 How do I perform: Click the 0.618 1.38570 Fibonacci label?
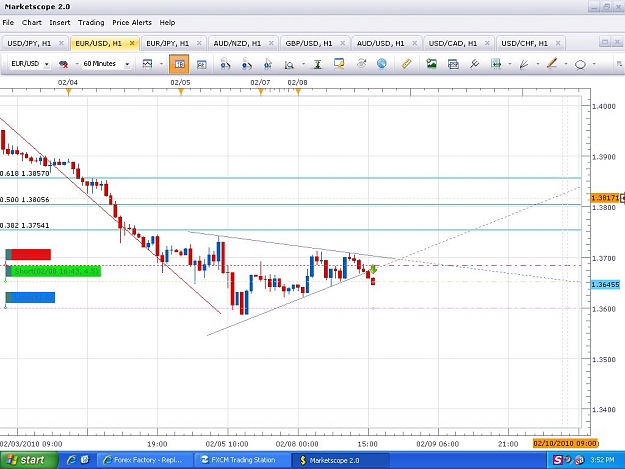point(25,174)
